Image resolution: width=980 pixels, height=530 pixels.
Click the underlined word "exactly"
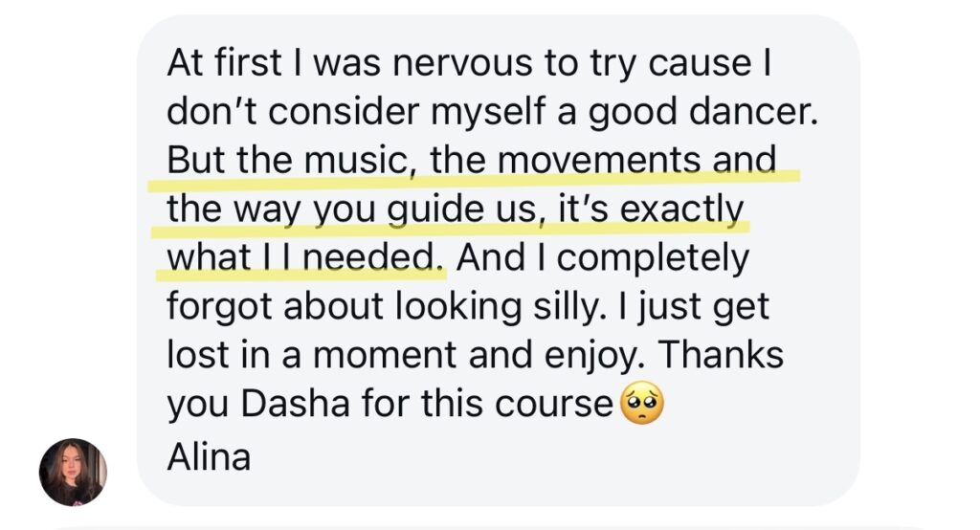point(682,210)
